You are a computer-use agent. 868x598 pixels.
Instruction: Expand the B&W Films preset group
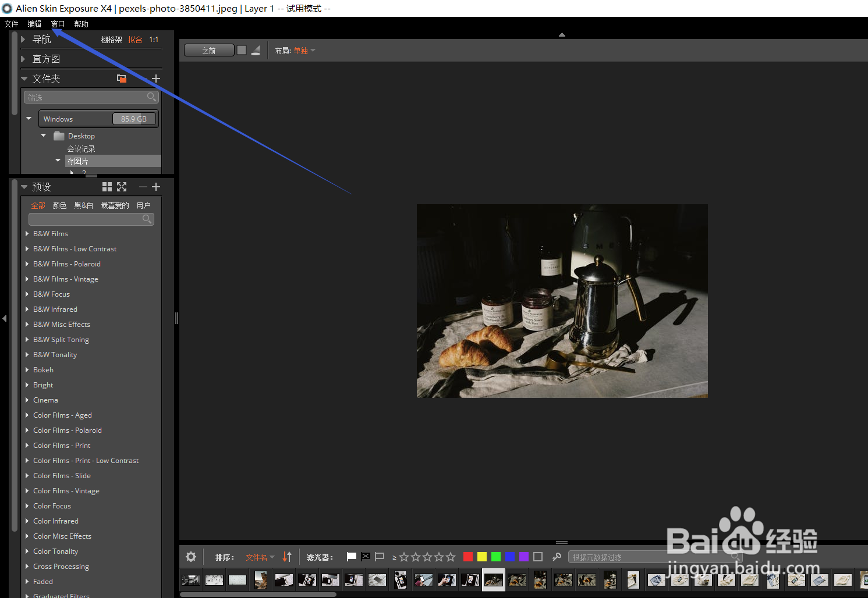pyautogui.click(x=27, y=233)
